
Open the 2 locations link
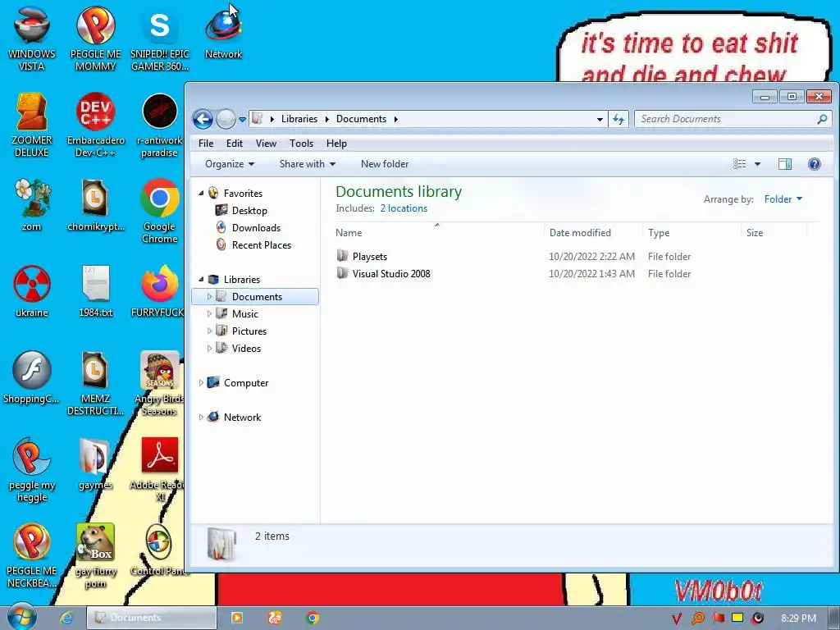click(x=404, y=208)
